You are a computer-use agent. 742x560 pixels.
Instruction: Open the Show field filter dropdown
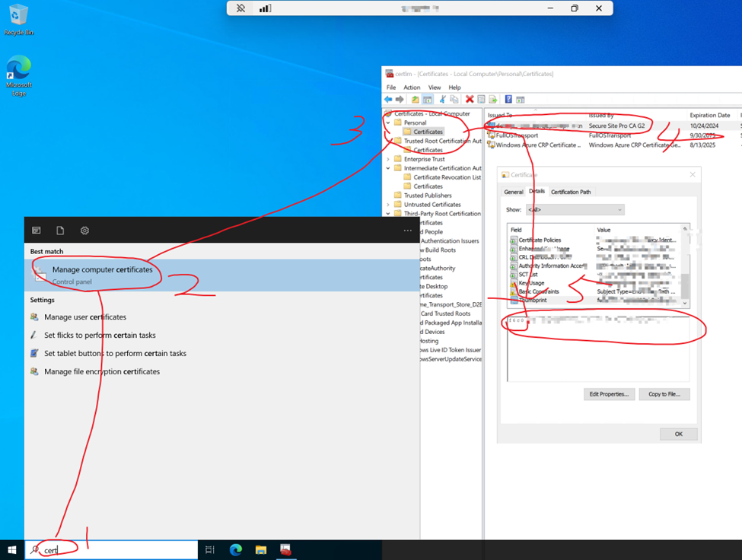tap(575, 209)
